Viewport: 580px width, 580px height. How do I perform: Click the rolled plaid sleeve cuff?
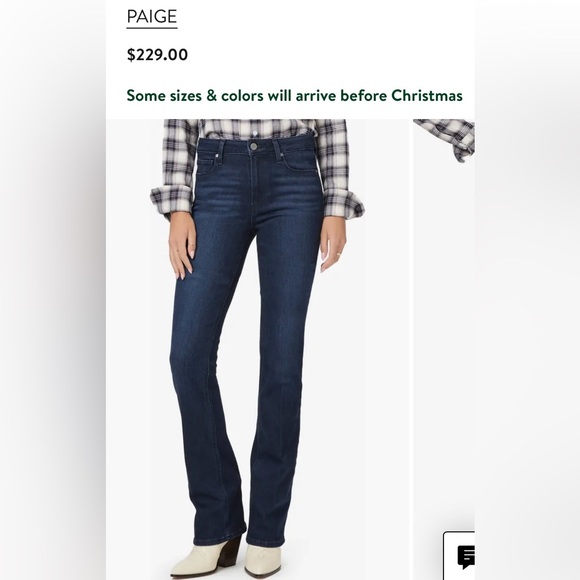point(172,200)
